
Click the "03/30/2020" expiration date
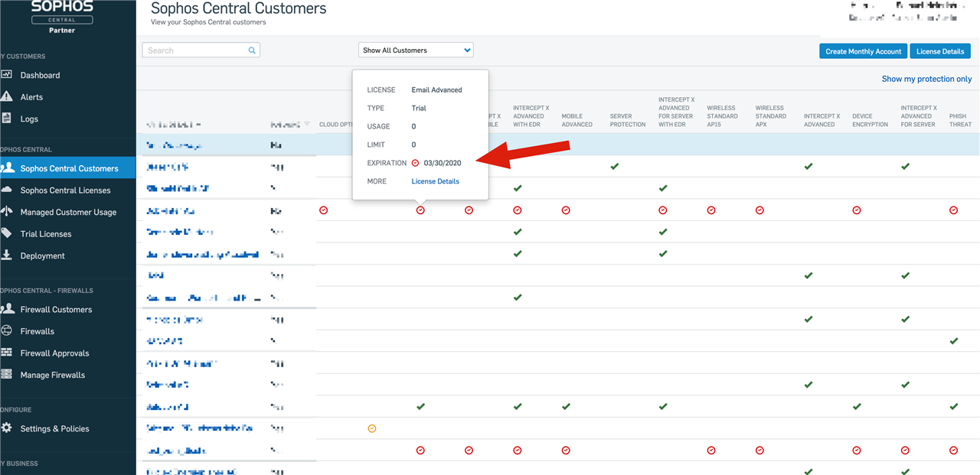(x=443, y=163)
